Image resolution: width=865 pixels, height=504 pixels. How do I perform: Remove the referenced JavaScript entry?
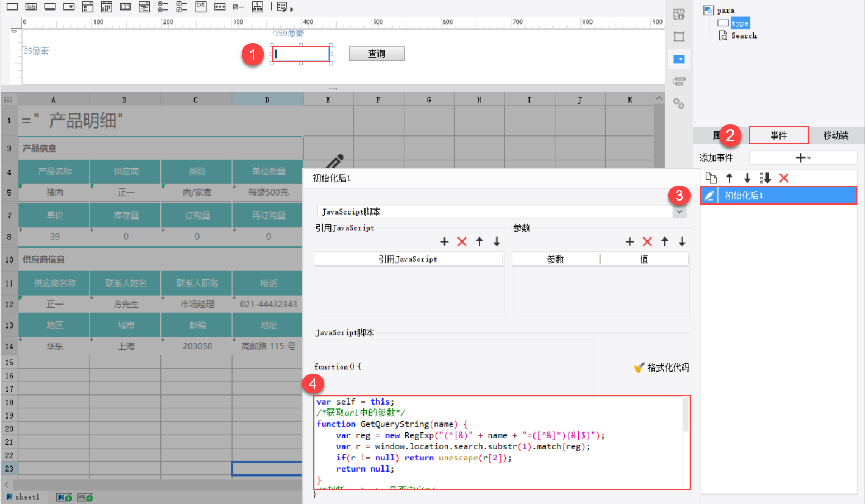(x=462, y=241)
